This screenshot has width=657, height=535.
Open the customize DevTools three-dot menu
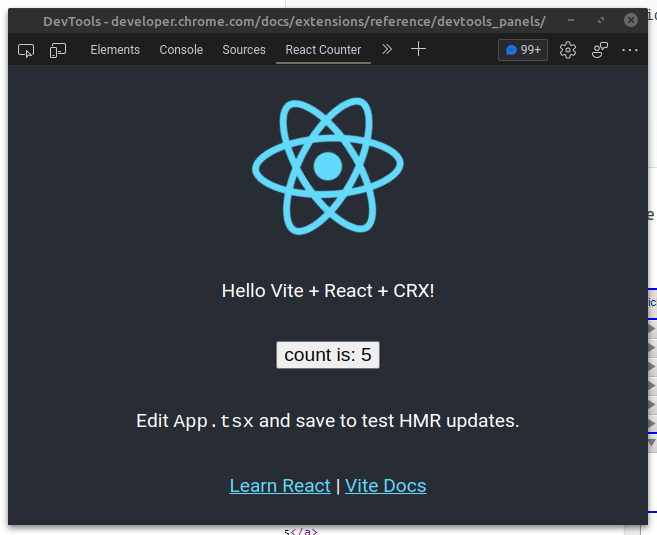(630, 50)
